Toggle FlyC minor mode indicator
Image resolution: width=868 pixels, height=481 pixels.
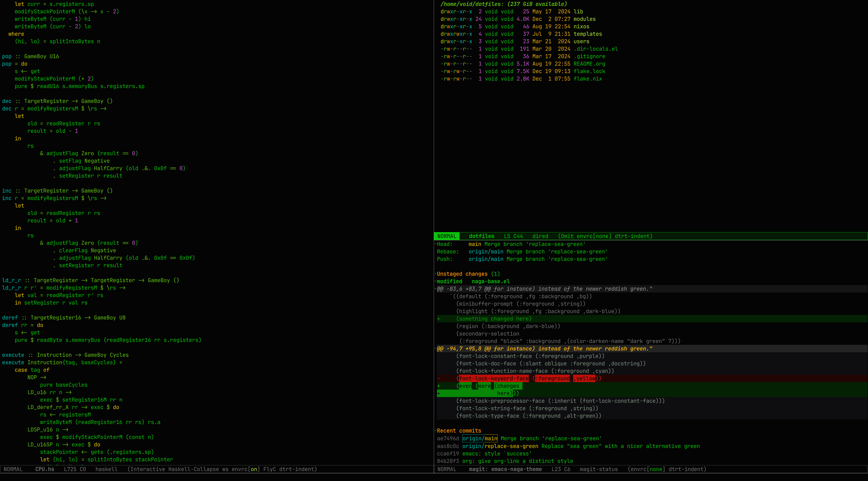[x=269, y=469]
